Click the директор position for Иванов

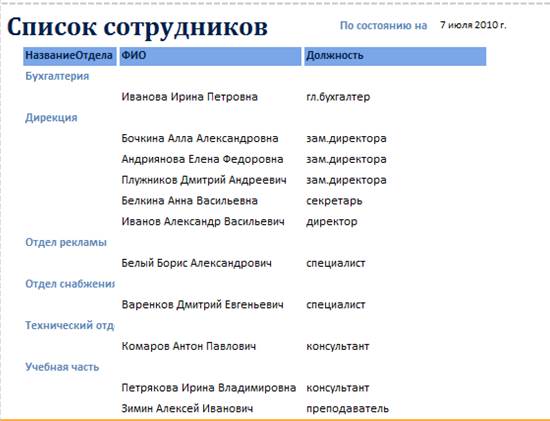click(x=332, y=222)
